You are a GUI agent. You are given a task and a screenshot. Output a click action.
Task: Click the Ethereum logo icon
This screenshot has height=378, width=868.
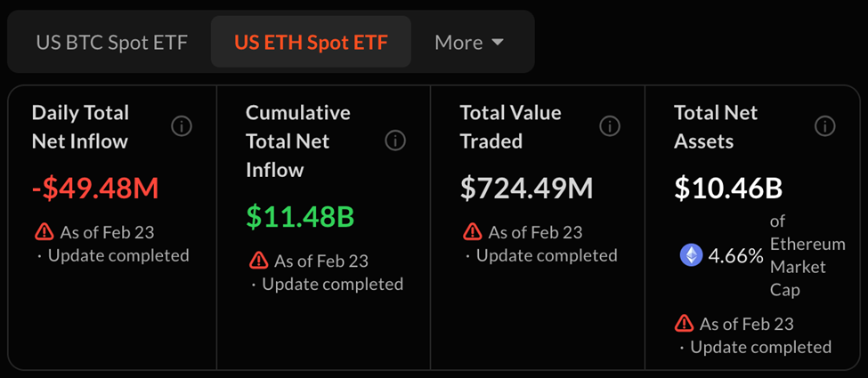691,256
